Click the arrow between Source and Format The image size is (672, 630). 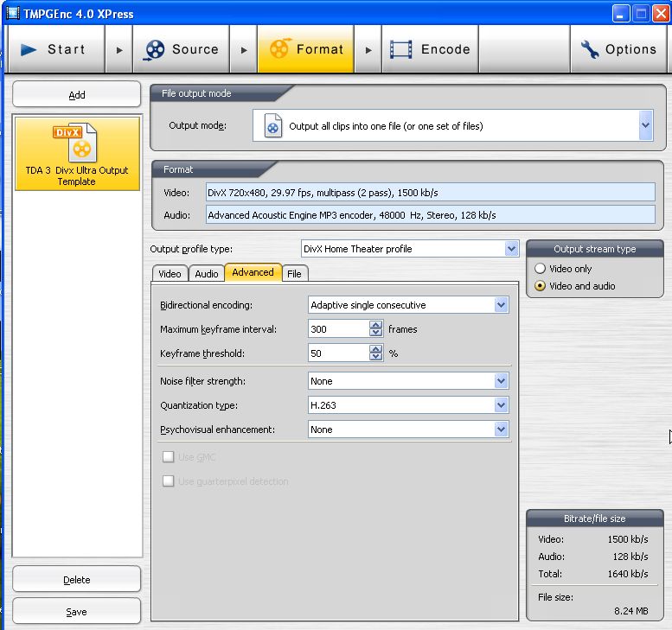243,49
